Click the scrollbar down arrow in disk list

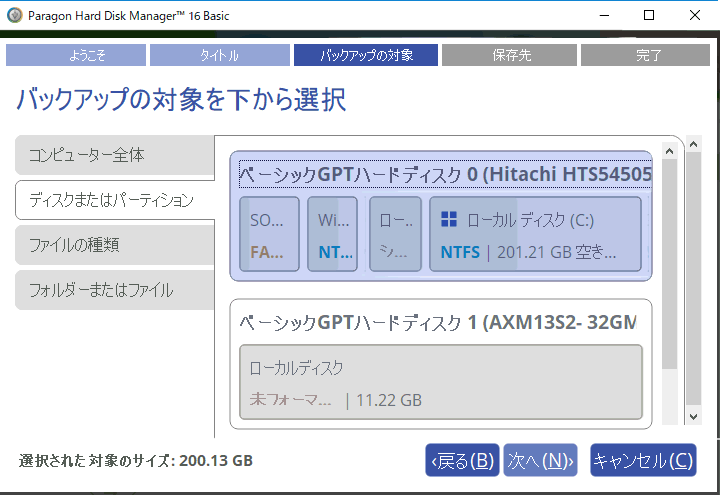[x=692, y=416]
